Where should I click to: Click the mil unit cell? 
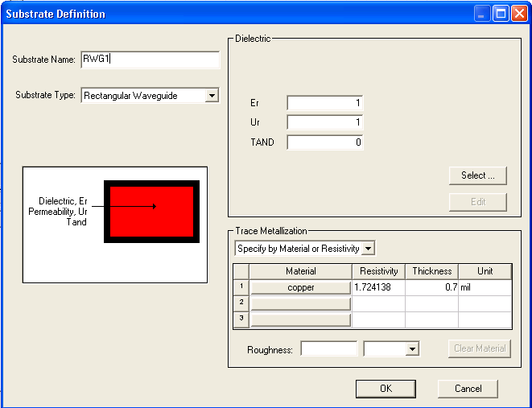tap(484, 287)
